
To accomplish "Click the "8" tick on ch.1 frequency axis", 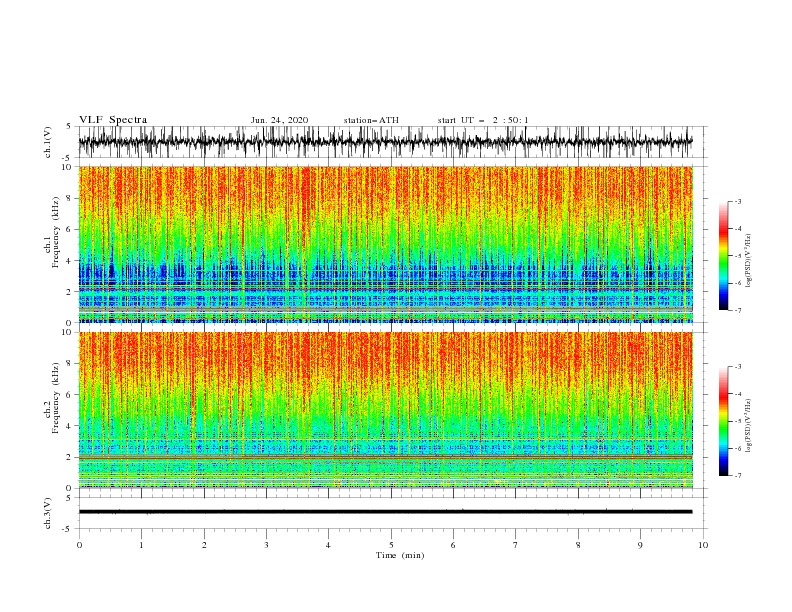I will pyautogui.click(x=70, y=198).
